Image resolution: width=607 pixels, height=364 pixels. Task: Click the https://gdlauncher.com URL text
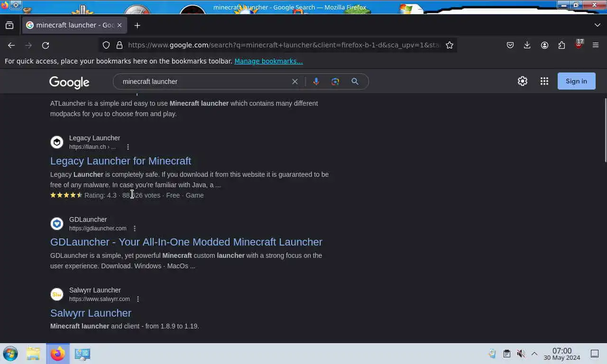[x=98, y=228]
